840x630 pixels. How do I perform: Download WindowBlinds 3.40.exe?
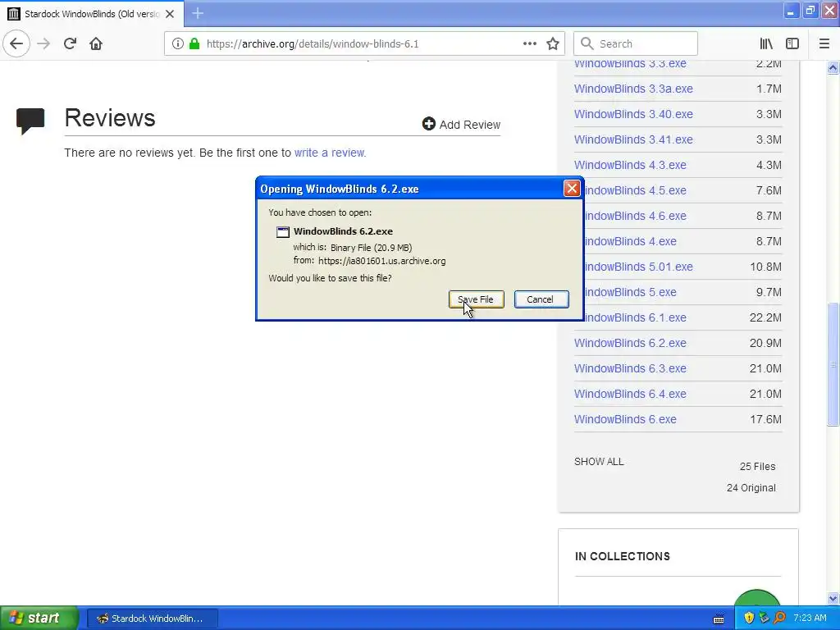tap(633, 114)
